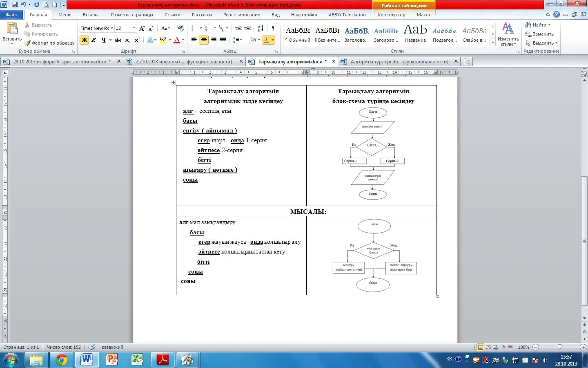This screenshot has height=368, width=588.
Task: Click the table move handle
Action: point(173,82)
